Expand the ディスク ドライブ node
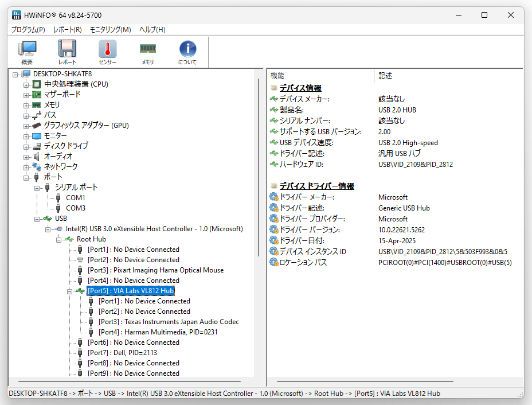Image resolution: width=532 pixels, height=405 pixels. (x=26, y=147)
